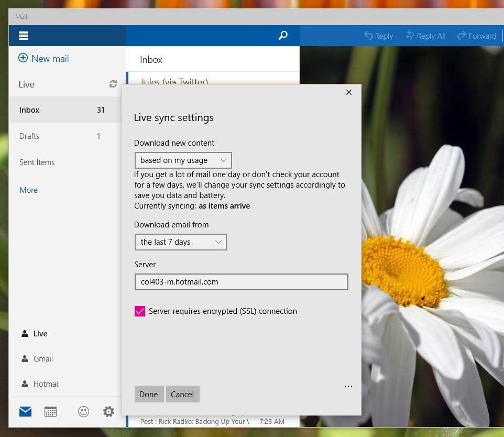Screen dimensions: 504x437
Task: Open Settings via the gear icon
Action: click(x=108, y=412)
